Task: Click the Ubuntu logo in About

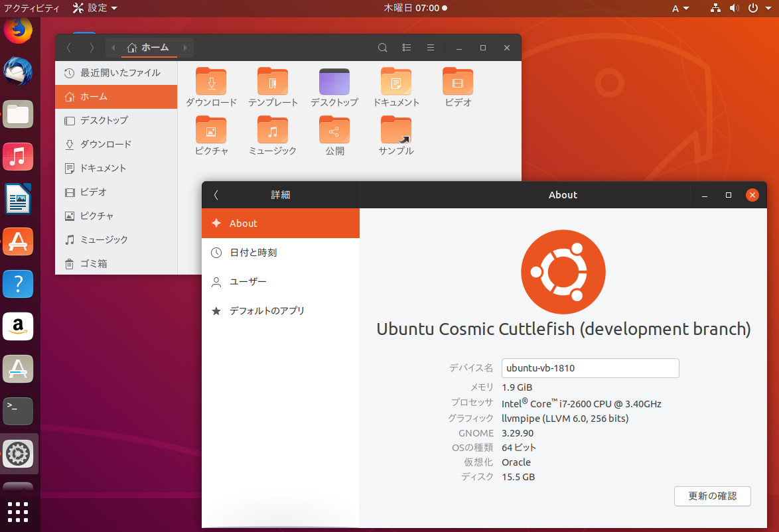Action: [563, 272]
